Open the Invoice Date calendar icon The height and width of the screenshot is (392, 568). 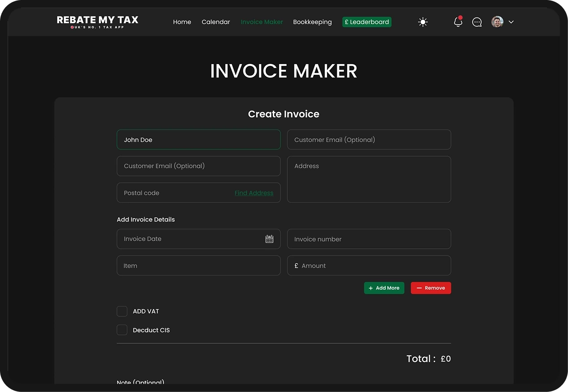coord(269,239)
